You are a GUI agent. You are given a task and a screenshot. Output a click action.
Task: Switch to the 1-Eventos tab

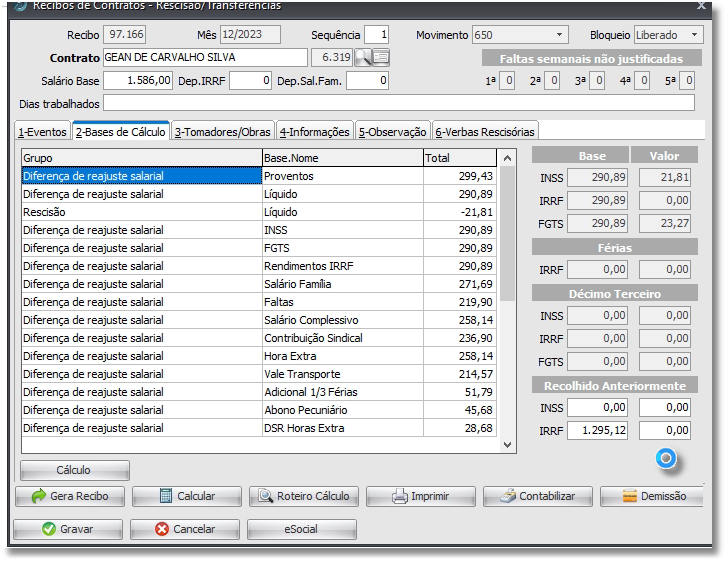tap(42, 132)
